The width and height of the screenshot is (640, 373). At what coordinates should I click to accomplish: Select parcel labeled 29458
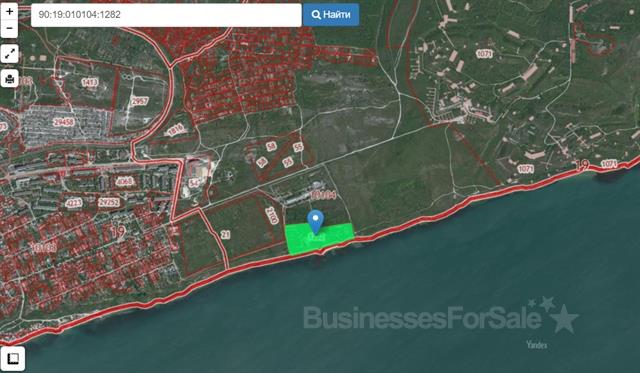(64, 122)
